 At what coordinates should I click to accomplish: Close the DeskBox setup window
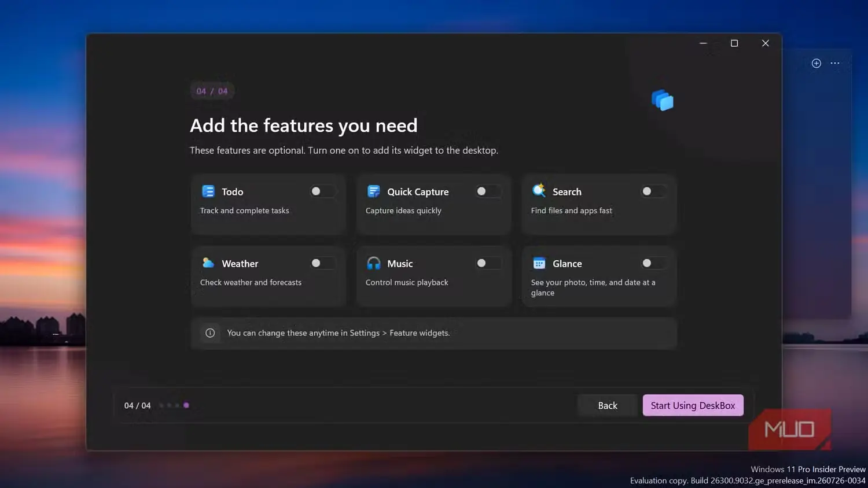(766, 43)
